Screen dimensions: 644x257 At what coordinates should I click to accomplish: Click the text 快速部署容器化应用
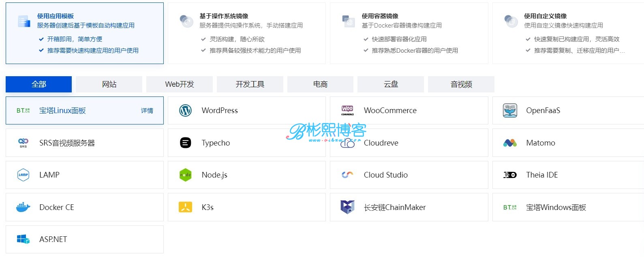[399, 39]
